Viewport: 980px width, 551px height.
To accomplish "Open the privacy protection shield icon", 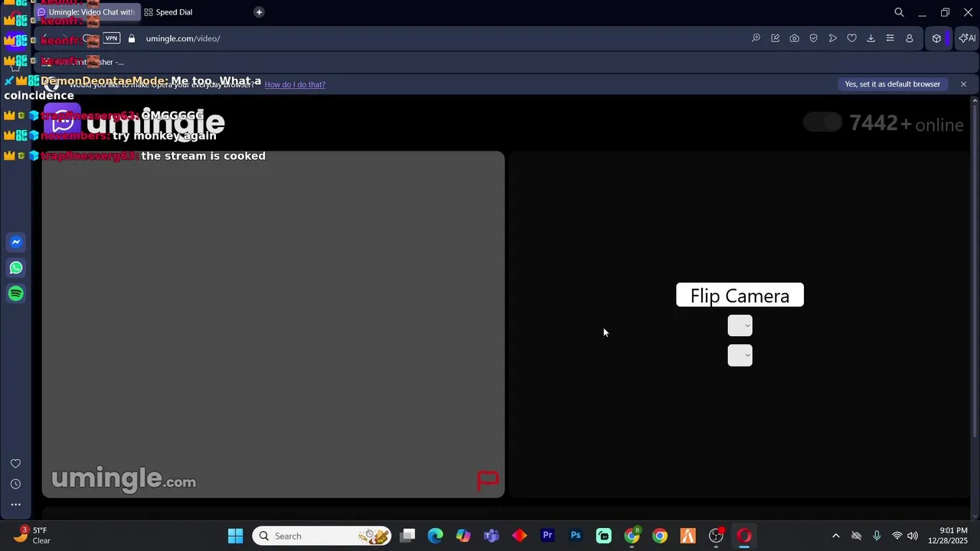I will point(813,38).
